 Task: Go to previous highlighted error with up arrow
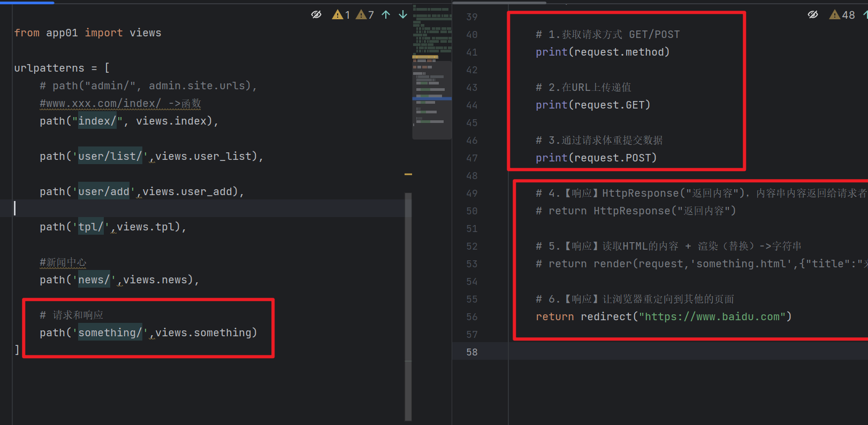point(386,14)
